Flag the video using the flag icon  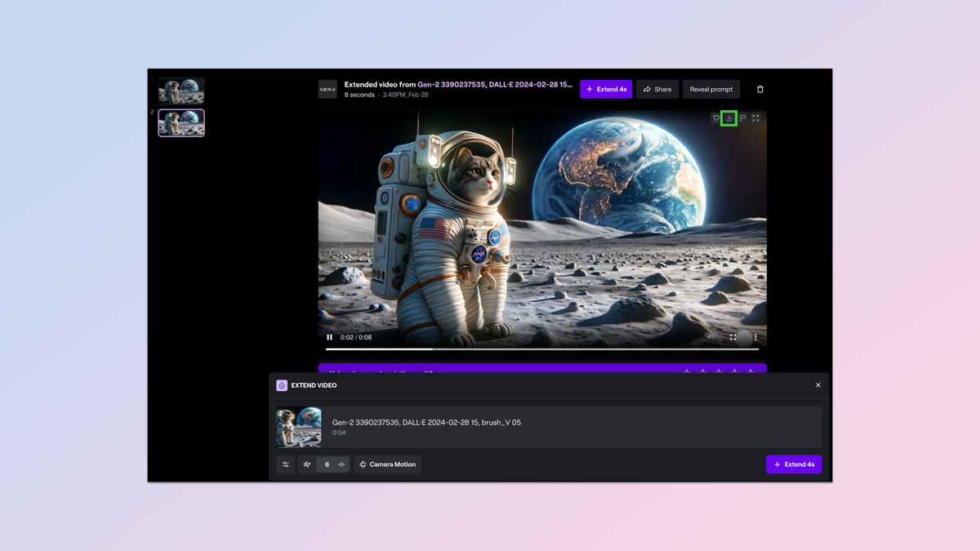tap(742, 118)
